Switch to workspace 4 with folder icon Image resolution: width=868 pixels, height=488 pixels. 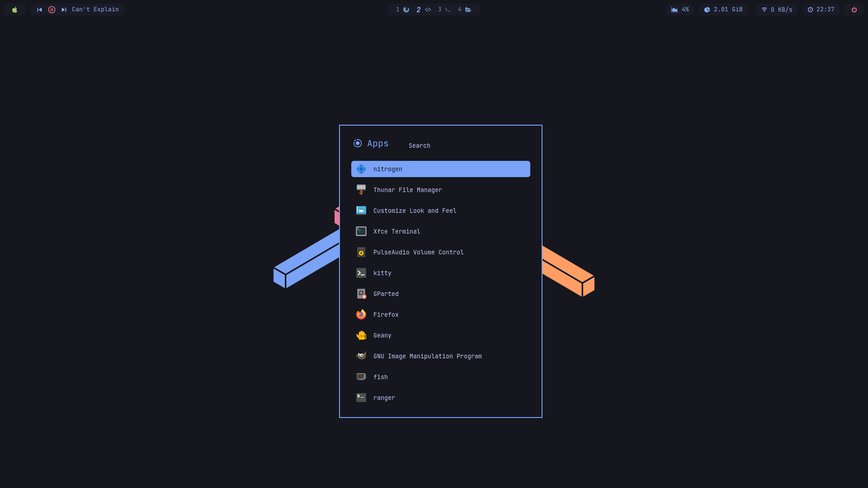[x=465, y=9]
